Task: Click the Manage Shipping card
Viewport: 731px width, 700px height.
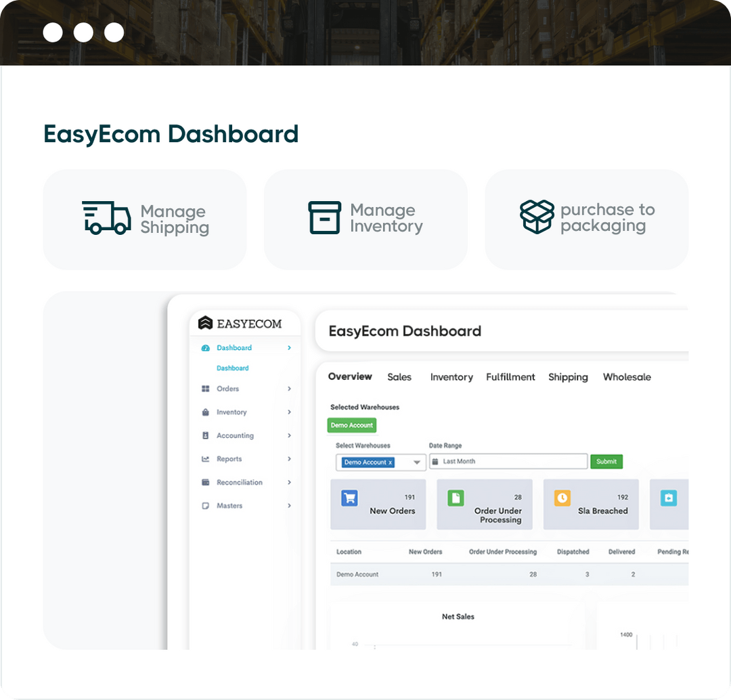Action: pos(144,219)
